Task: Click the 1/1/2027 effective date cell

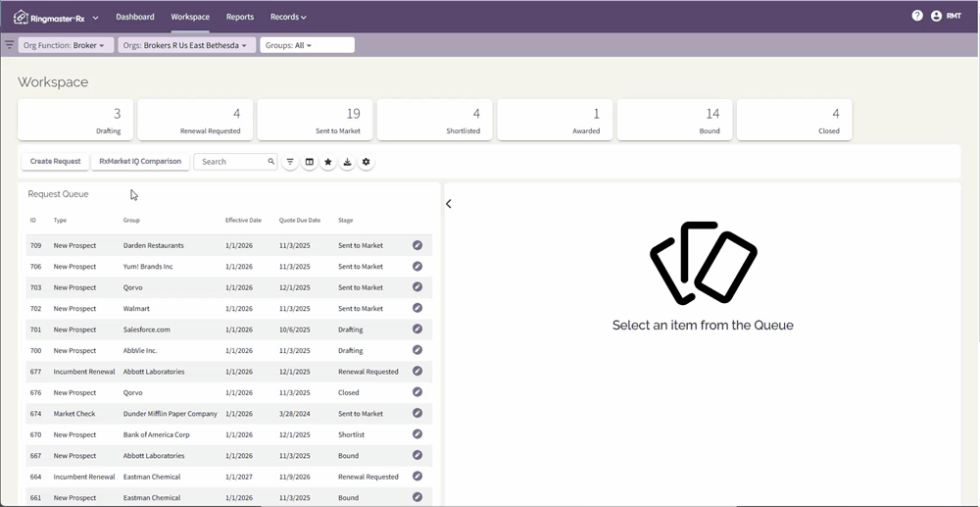Action: coord(239,477)
